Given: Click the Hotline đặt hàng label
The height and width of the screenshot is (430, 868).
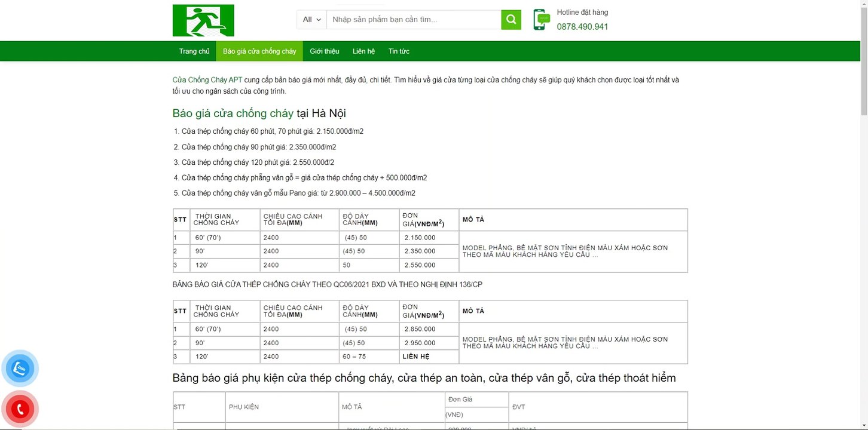Looking at the screenshot, I should click(582, 13).
